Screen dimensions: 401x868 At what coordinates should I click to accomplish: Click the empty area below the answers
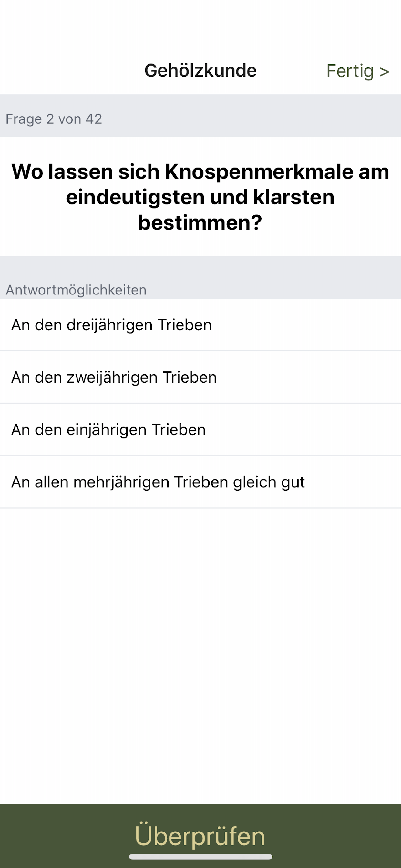coord(200,656)
